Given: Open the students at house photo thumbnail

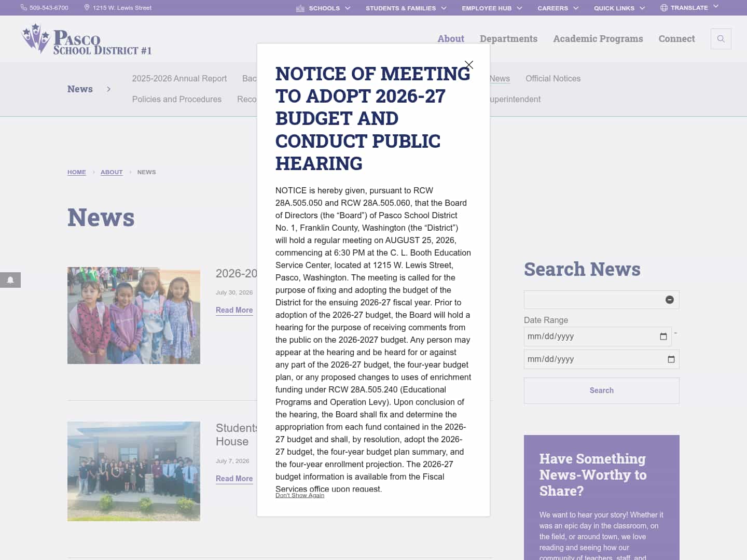Looking at the screenshot, I should coord(134,471).
